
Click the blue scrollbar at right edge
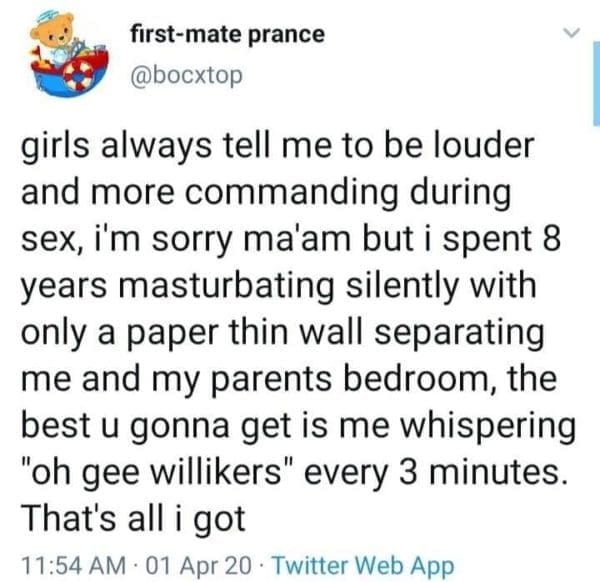(x=596, y=90)
